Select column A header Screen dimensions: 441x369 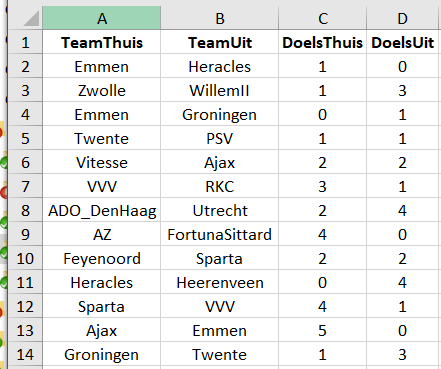102,18
